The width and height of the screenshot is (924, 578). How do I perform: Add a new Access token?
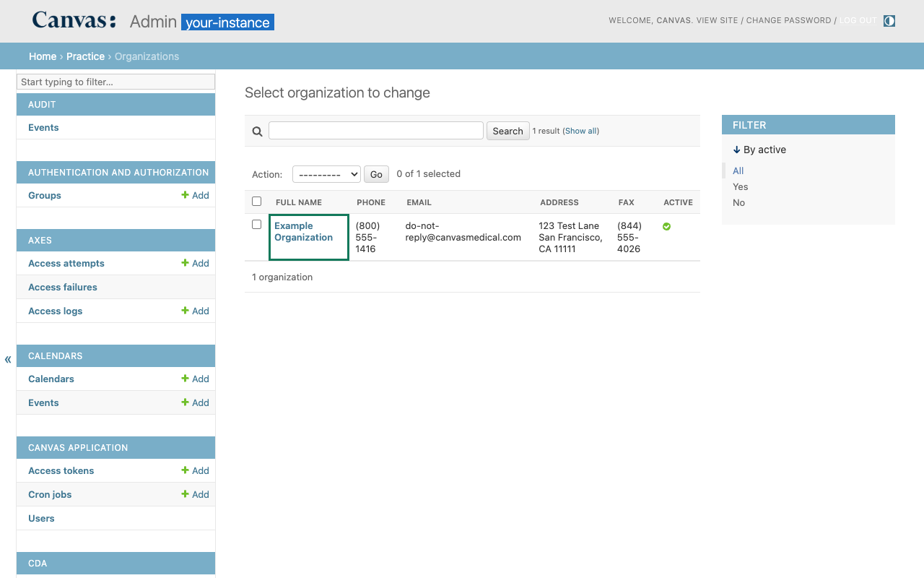tap(195, 470)
